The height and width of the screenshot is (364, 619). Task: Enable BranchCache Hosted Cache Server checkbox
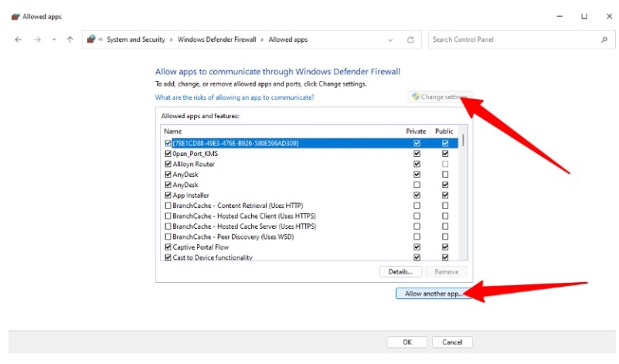coord(168,226)
